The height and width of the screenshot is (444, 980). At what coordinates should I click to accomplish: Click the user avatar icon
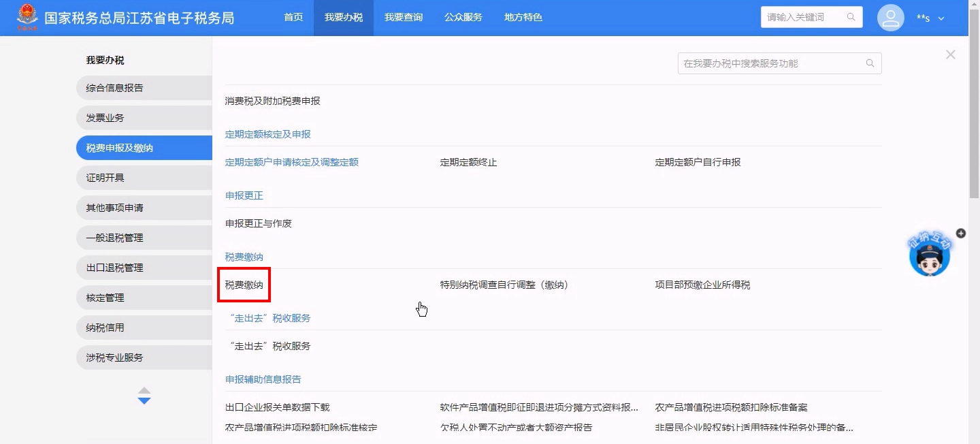point(890,18)
